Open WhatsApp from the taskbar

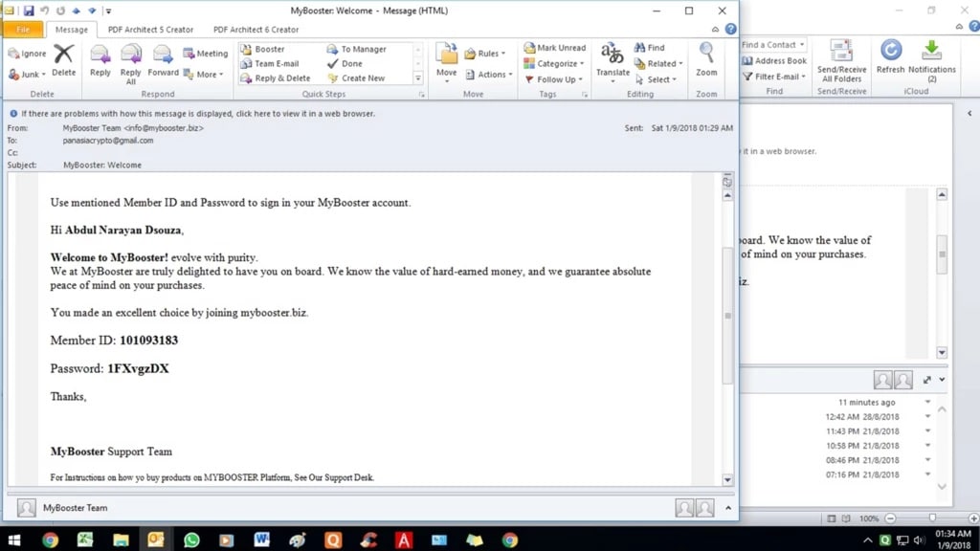(x=191, y=540)
